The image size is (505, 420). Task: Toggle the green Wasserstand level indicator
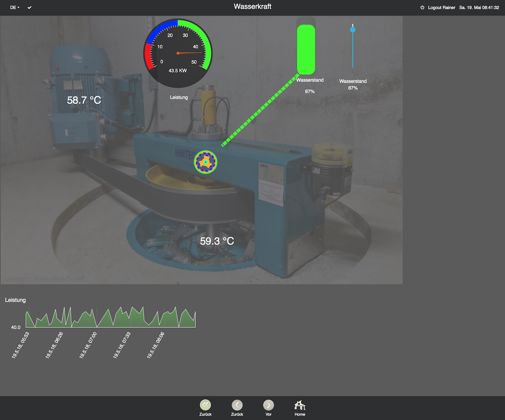tap(306, 49)
